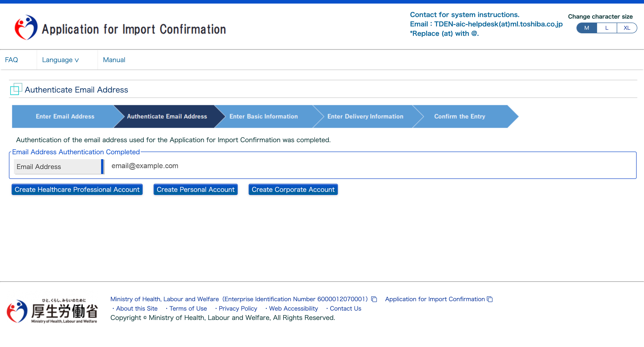The width and height of the screenshot is (644, 347).
Task: Click Create Corporate Account button
Action: [x=293, y=189]
